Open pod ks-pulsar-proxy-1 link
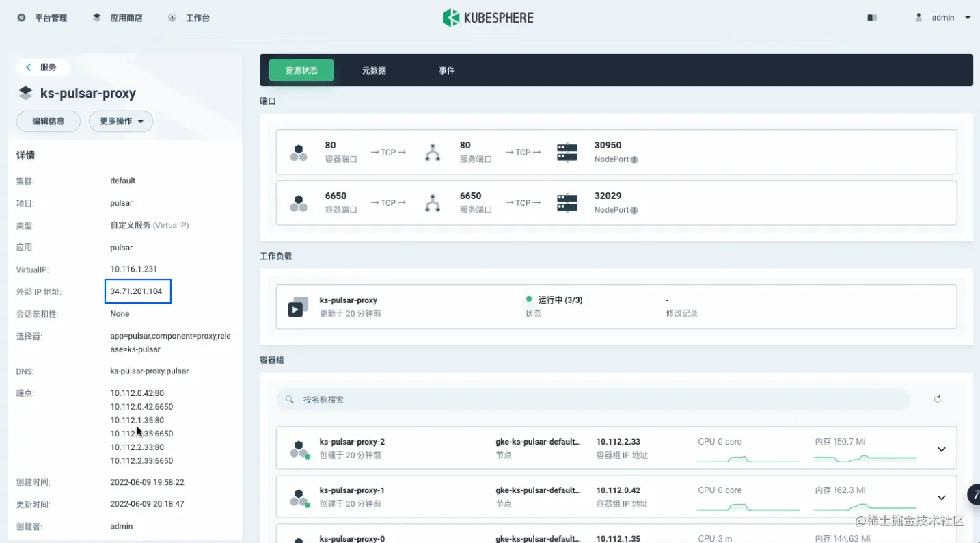Image resolution: width=980 pixels, height=543 pixels. [352, 490]
